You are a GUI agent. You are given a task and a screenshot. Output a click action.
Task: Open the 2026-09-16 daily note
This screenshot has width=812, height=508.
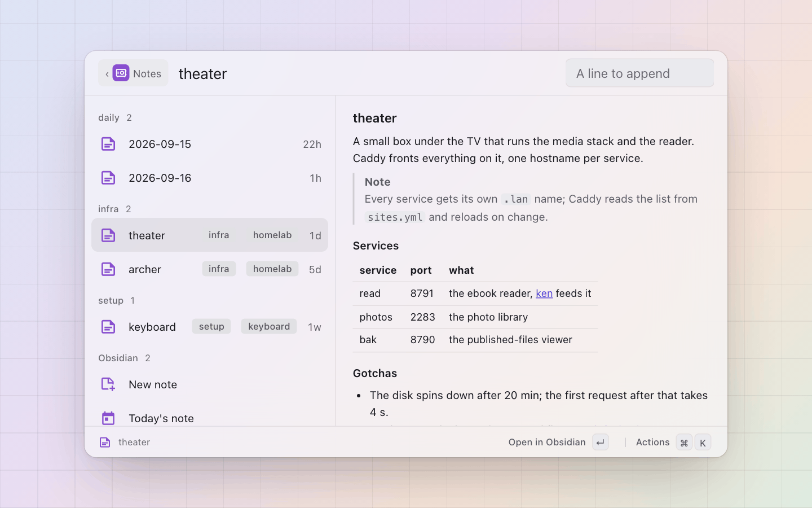210,178
